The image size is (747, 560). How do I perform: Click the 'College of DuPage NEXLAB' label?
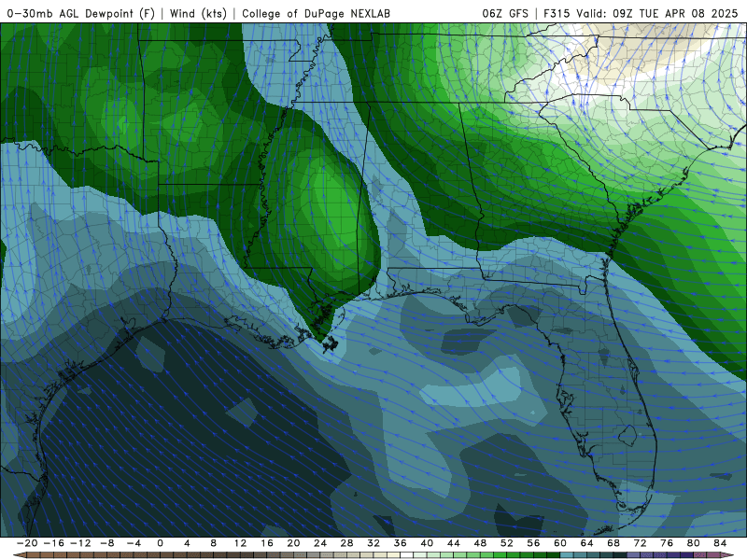[x=316, y=13]
